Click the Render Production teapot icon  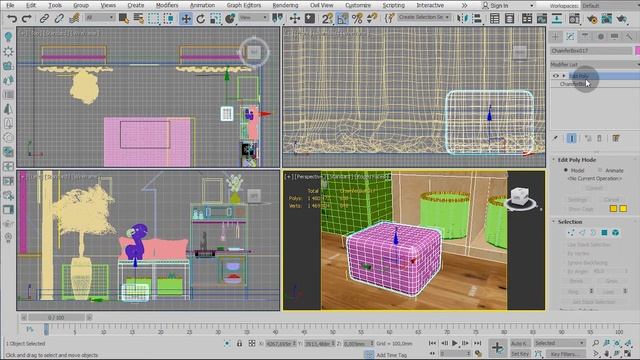[x=622, y=18]
